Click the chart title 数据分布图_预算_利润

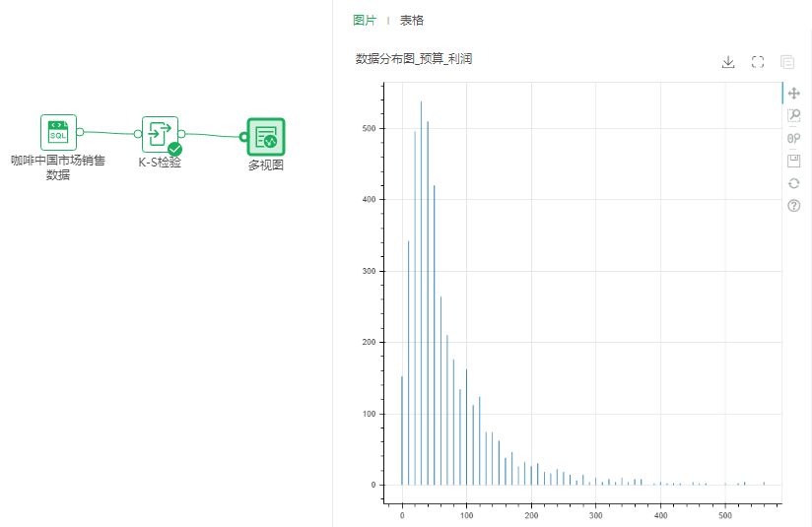[x=414, y=59]
